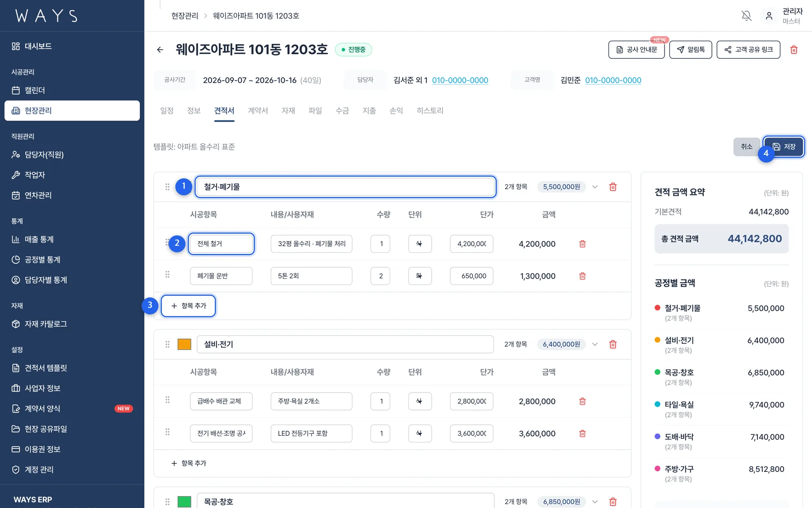Click the green color swatch of 목공·창호
Image resolution: width=812 pixels, height=508 pixels.
[x=185, y=502]
